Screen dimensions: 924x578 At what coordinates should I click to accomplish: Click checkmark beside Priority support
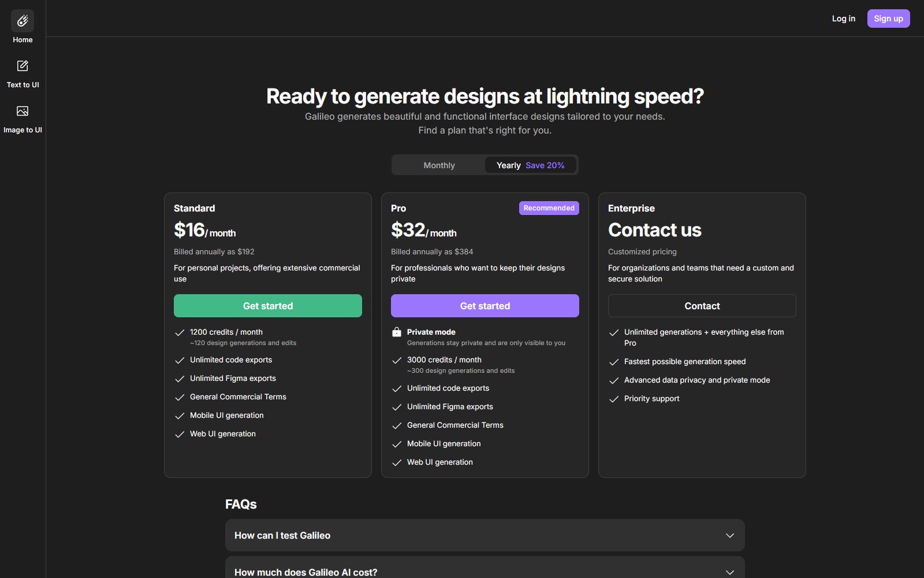[x=614, y=399]
